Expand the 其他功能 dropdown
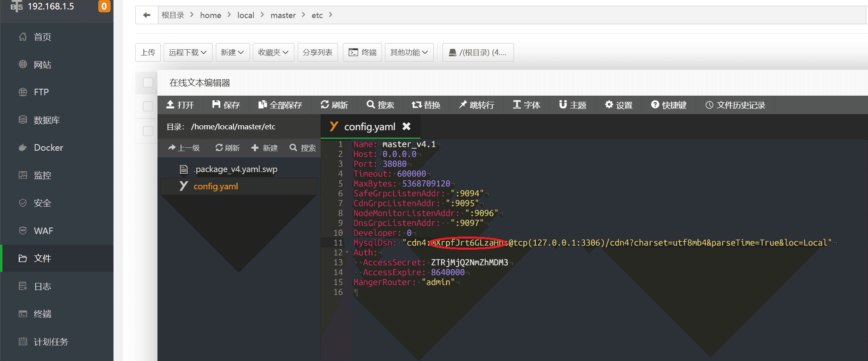The width and height of the screenshot is (868, 361). click(x=409, y=52)
